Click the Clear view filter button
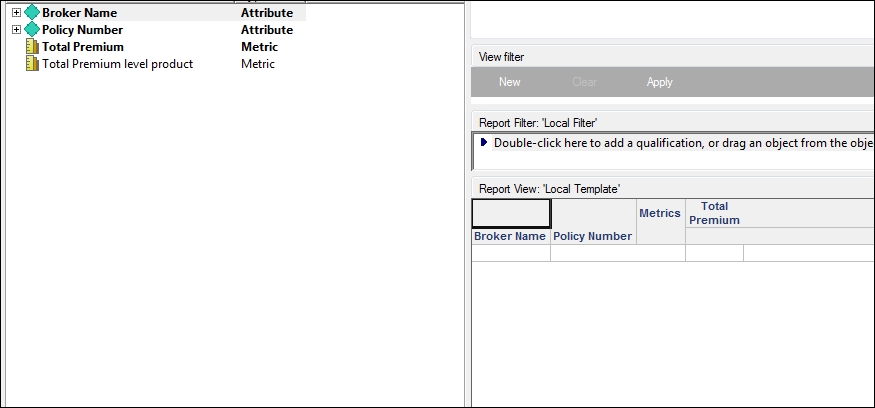Screen dimensions: 875x408 point(585,82)
